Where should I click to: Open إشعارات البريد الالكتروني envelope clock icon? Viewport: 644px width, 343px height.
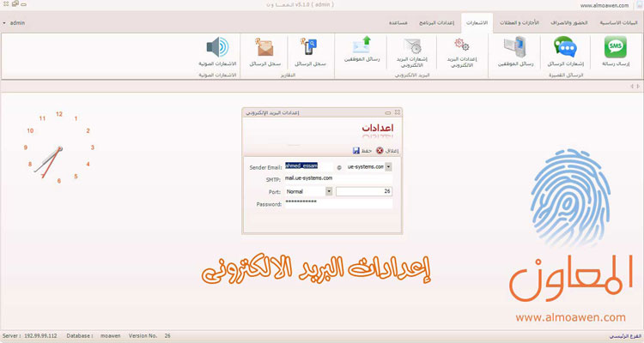click(412, 46)
